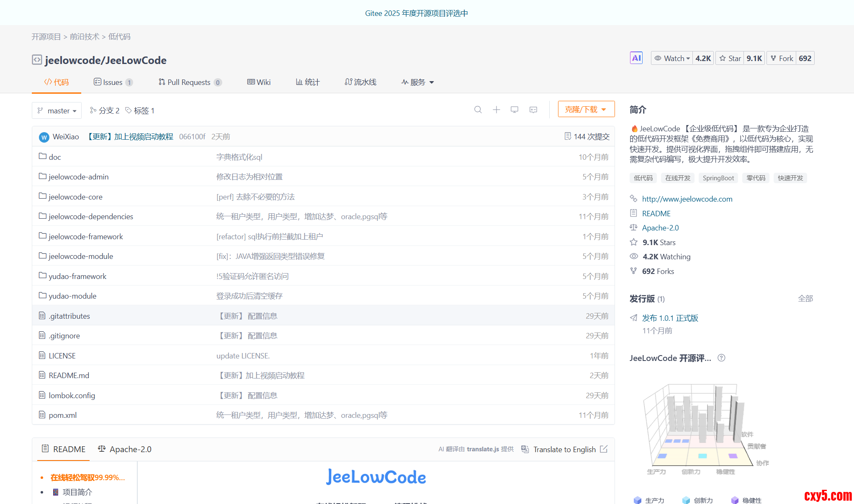Click Translate to English
Screen dimensions: 854x504
tap(564, 450)
